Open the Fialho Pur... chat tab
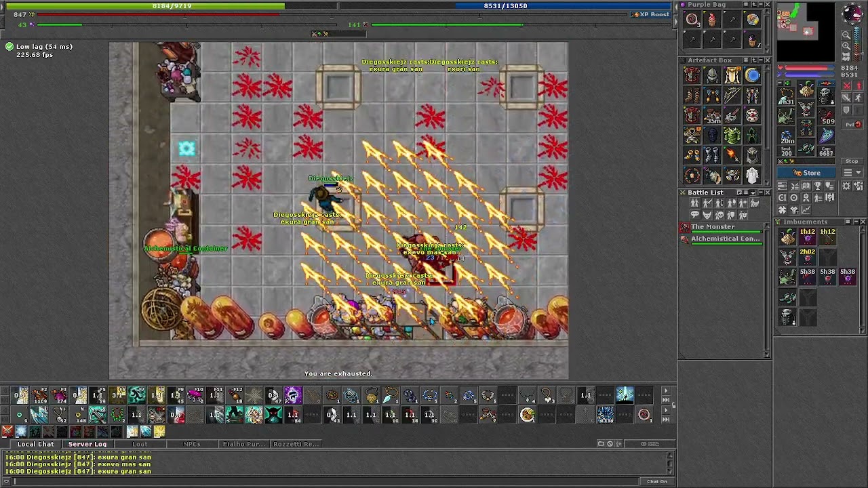Screen dimensions: 868x488 pos(243,444)
